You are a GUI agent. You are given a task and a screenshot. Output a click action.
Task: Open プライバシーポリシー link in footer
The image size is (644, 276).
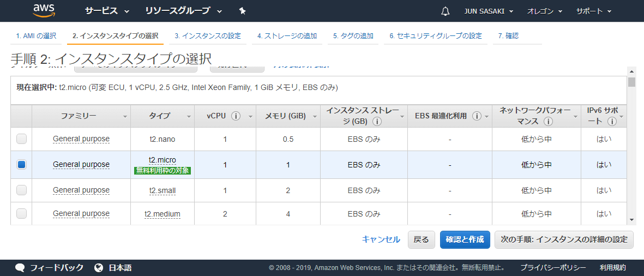click(x=553, y=268)
